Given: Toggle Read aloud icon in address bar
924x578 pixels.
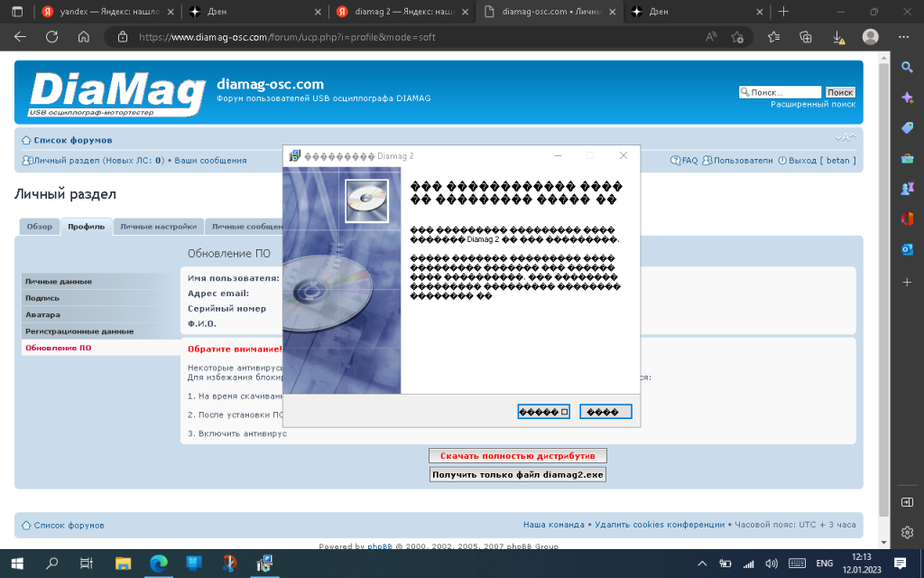Looking at the screenshot, I should click(711, 36).
